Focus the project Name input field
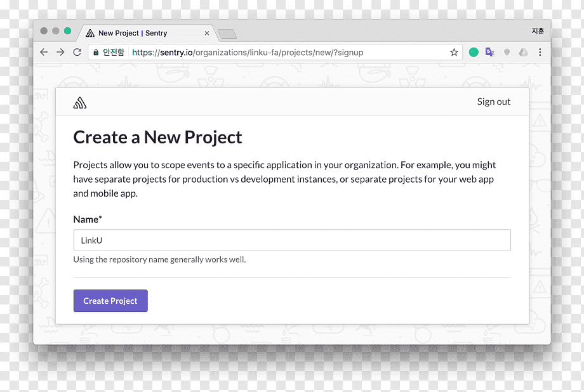 (292, 240)
